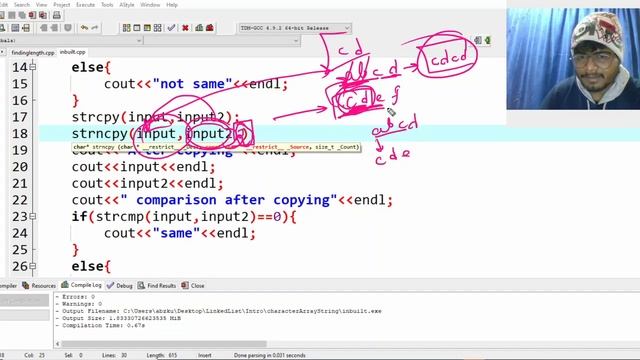
Task: Open Profile Analysis chart icon
Action: (x=199, y=28)
